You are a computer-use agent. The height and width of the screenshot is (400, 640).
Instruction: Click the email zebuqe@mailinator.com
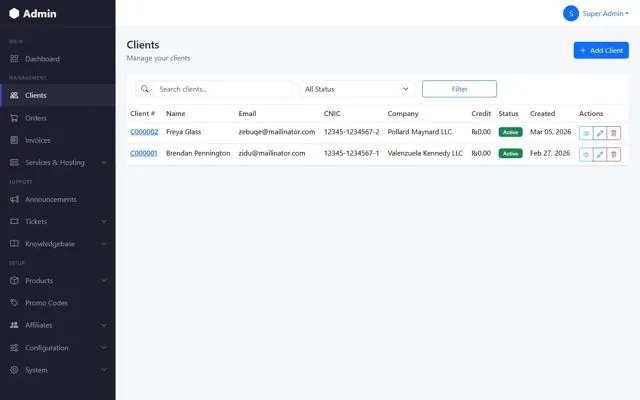277,132
